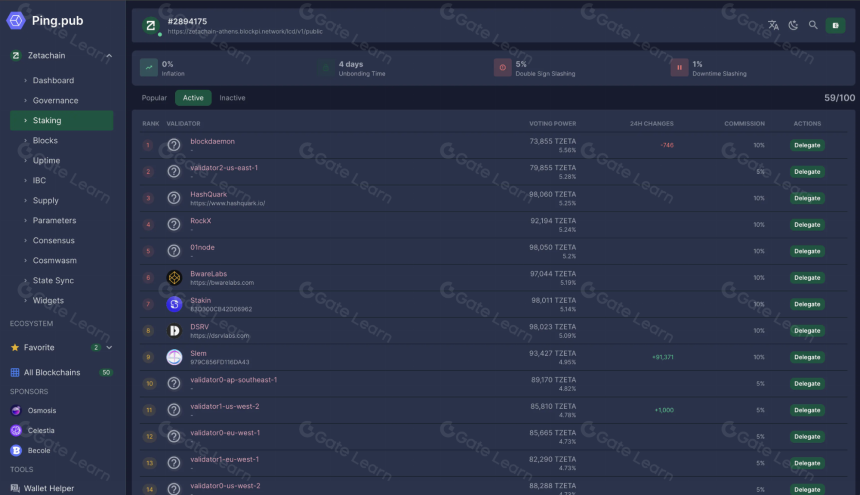This screenshot has height=495, width=860.
Task: Click the BwareLabs validator logo
Action: coord(174,277)
